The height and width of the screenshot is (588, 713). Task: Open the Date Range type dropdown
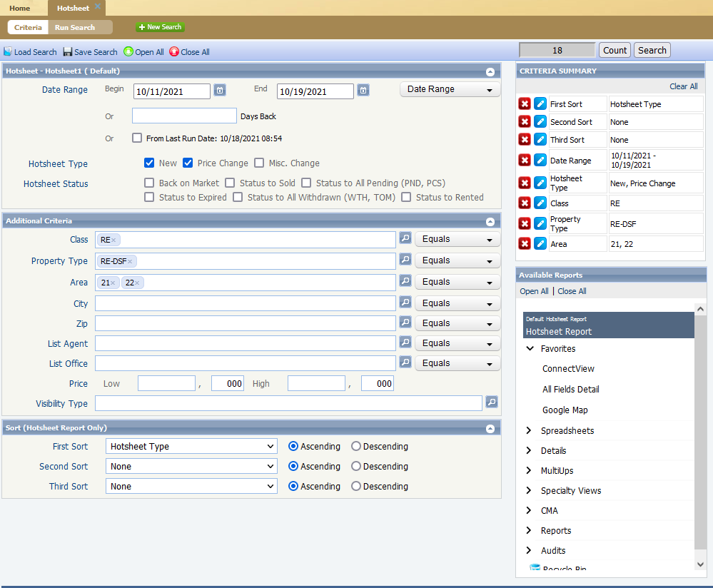coord(450,89)
